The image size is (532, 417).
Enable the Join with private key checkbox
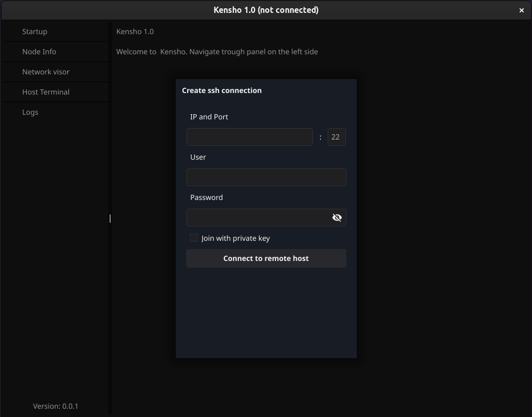pyautogui.click(x=194, y=238)
